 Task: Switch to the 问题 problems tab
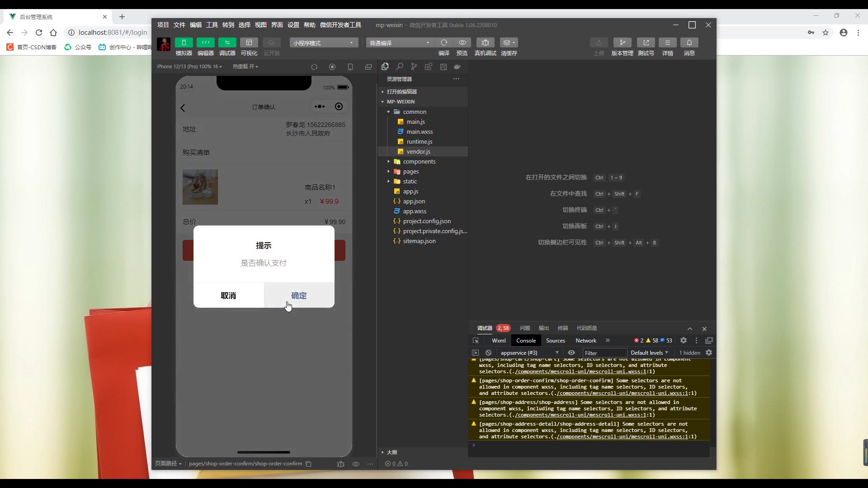525,328
